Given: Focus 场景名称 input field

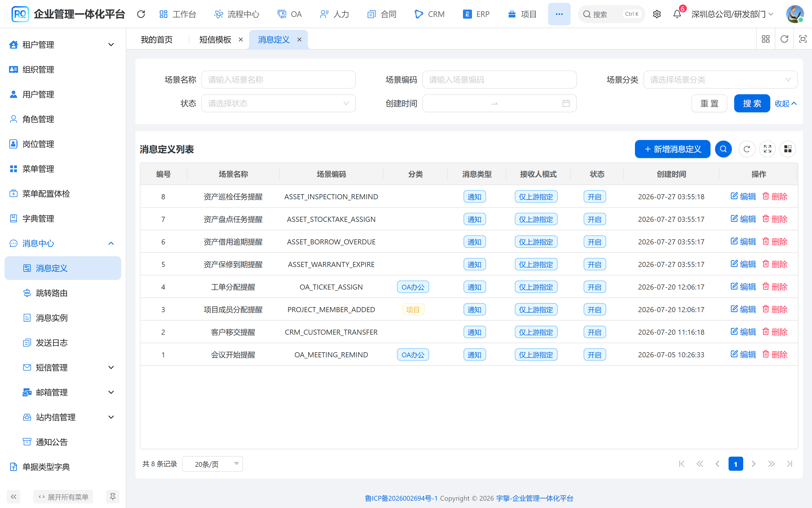Looking at the screenshot, I should (x=278, y=80).
